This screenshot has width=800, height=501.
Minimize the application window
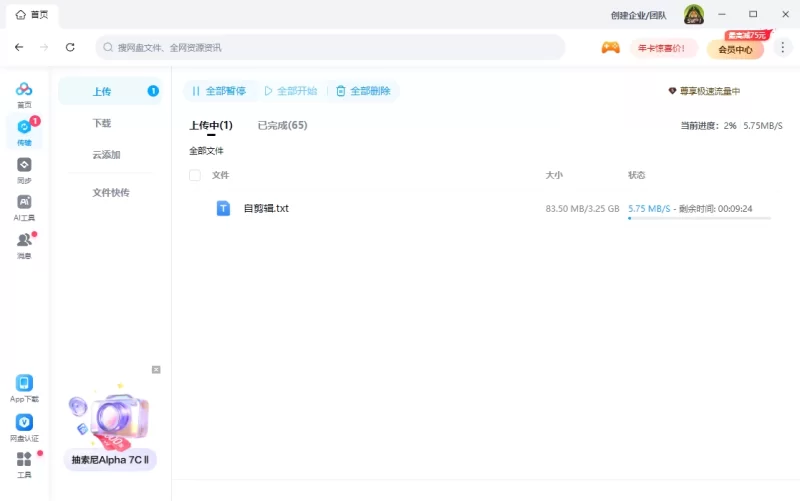(x=721, y=14)
